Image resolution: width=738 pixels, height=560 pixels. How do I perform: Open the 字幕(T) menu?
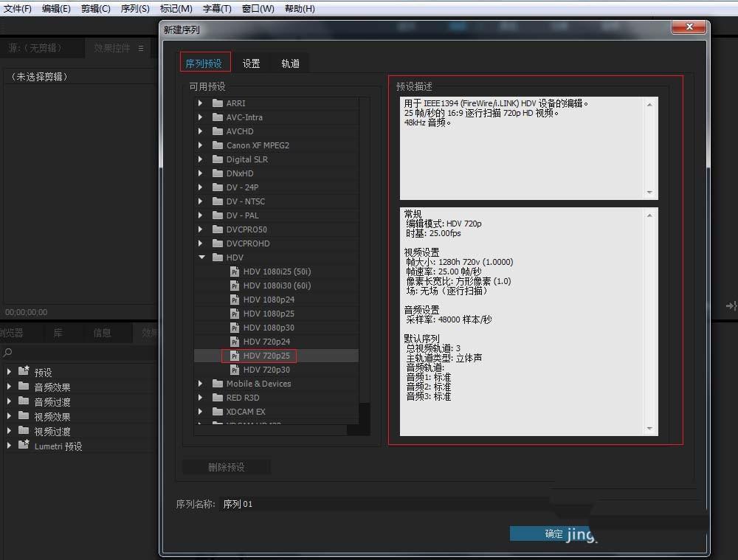(217, 8)
